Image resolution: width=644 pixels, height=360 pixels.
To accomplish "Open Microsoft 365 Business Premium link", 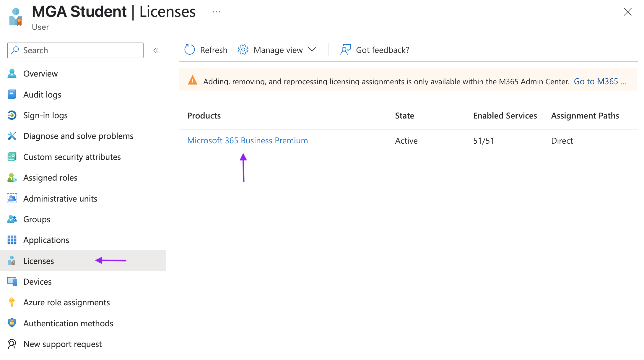I will tap(248, 140).
